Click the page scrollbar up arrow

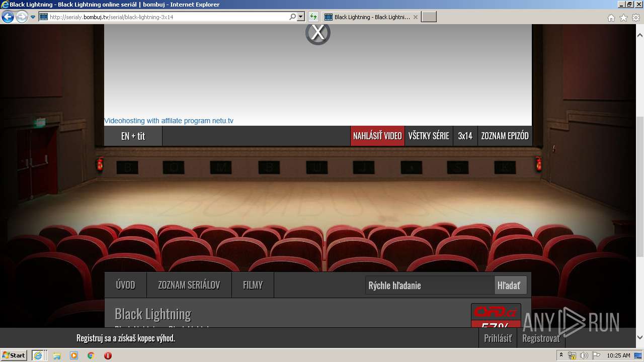(x=640, y=36)
